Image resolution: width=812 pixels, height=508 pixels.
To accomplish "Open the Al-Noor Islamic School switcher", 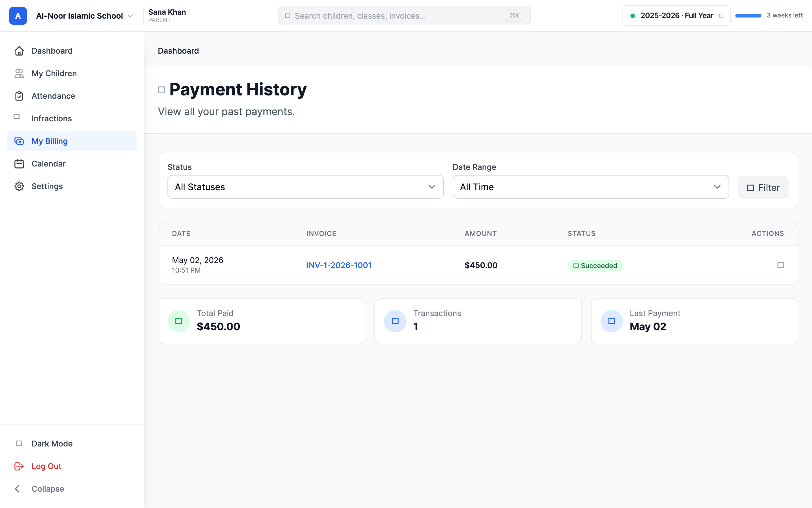I will pyautogui.click(x=85, y=16).
